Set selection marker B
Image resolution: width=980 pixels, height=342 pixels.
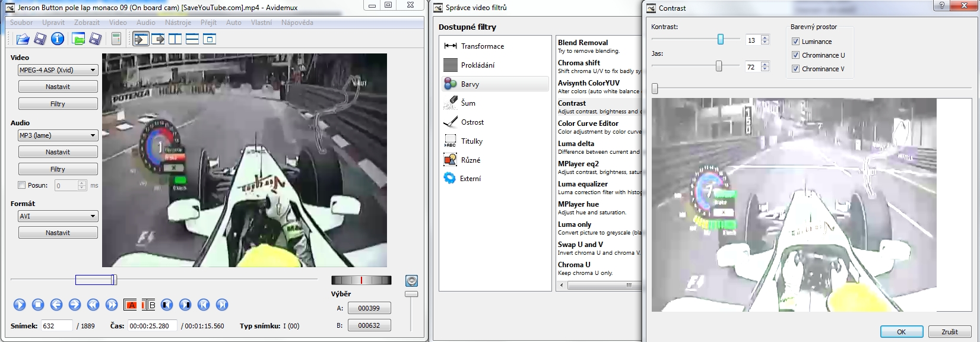coord(148,305)
